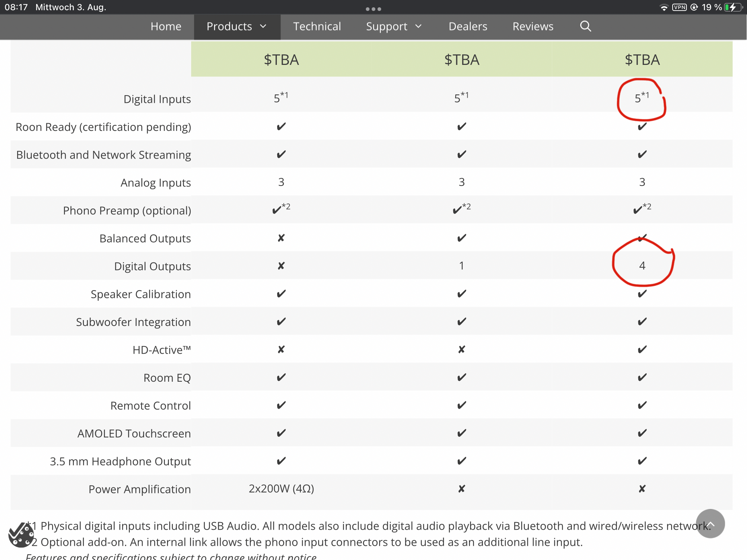Viewport: 747px width, 560px height.
Task: Open the Reviews page link
Action: pyautogui.click(x=533, y=26)
